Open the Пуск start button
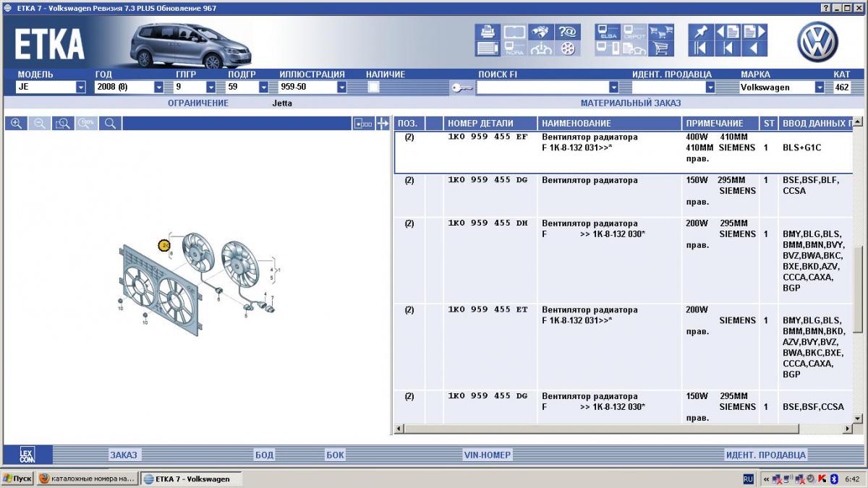Screen dimensions: 868x488 pos(17,479)
